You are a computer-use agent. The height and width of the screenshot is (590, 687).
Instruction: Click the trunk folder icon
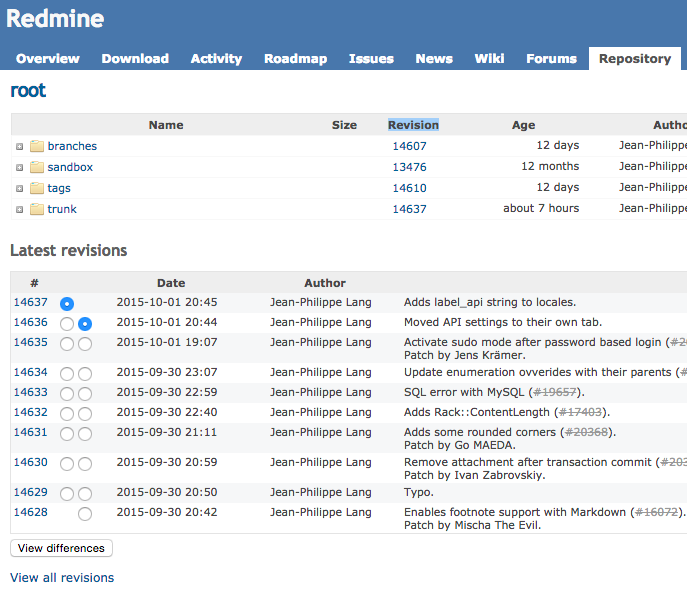(37, 209)
